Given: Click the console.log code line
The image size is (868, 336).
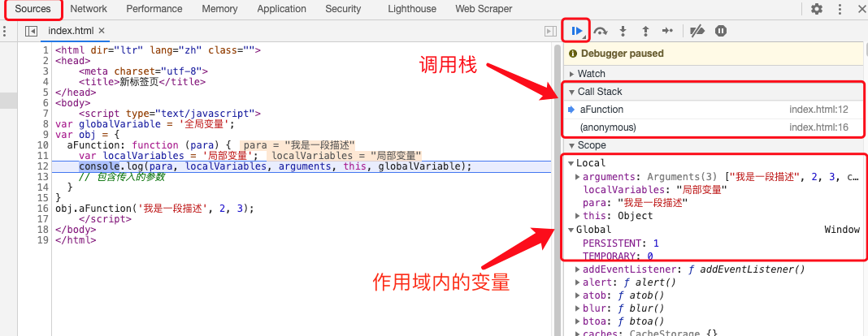Looking at the screenshot, I should point(276,166).
